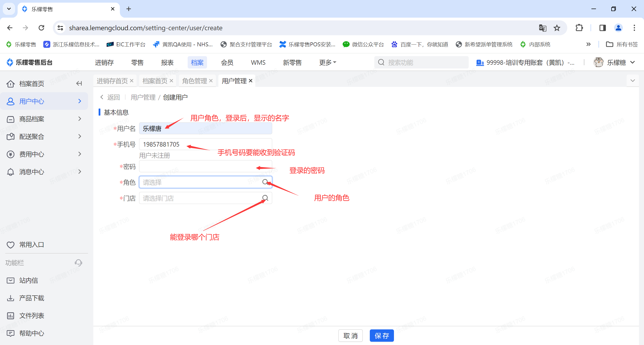Open the Chrome tab search dropdown
Image resolution: width=644 pixels, height=345 pixels.
pyautogui.click(x=9, y=9)
